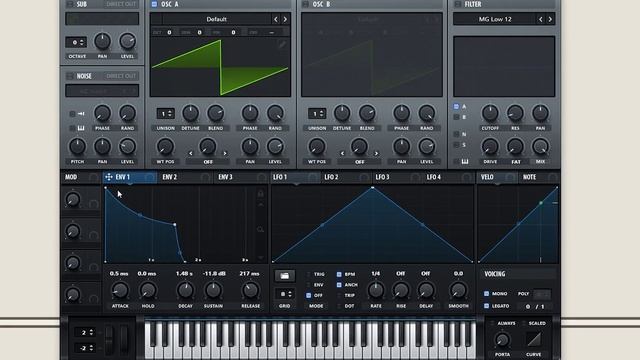Toggle filter routing for noise N
The height and width of the screenshot is (360, 640).
(x=456, y=134)
